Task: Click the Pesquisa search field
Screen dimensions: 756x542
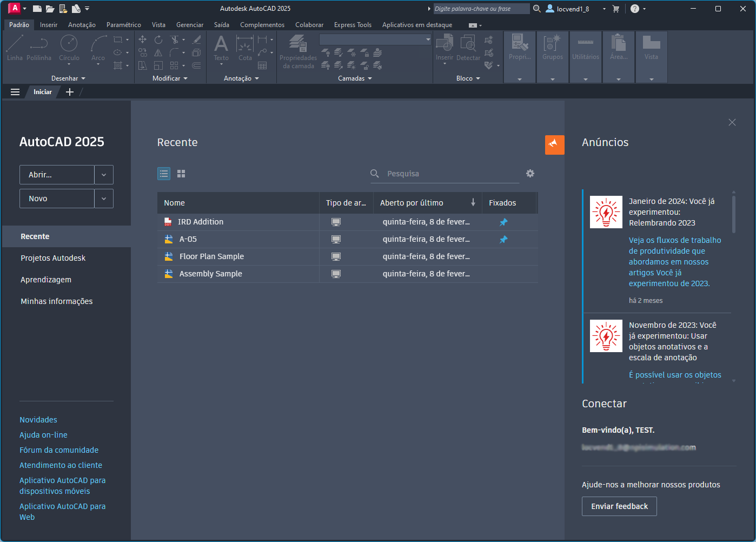Action: [x=445, y=174]
